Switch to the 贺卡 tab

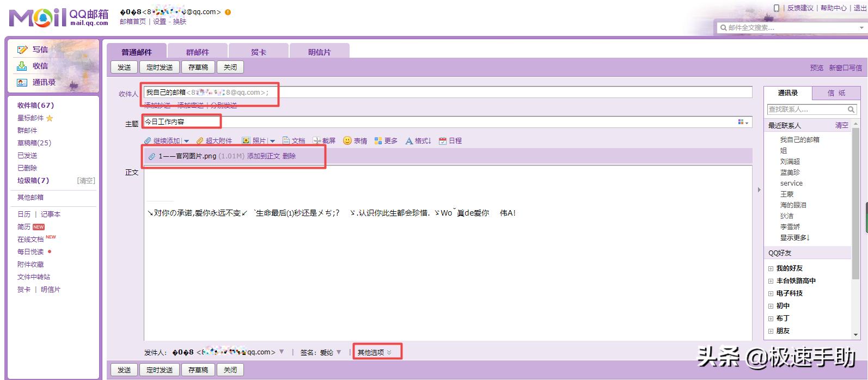pos(259,52)
